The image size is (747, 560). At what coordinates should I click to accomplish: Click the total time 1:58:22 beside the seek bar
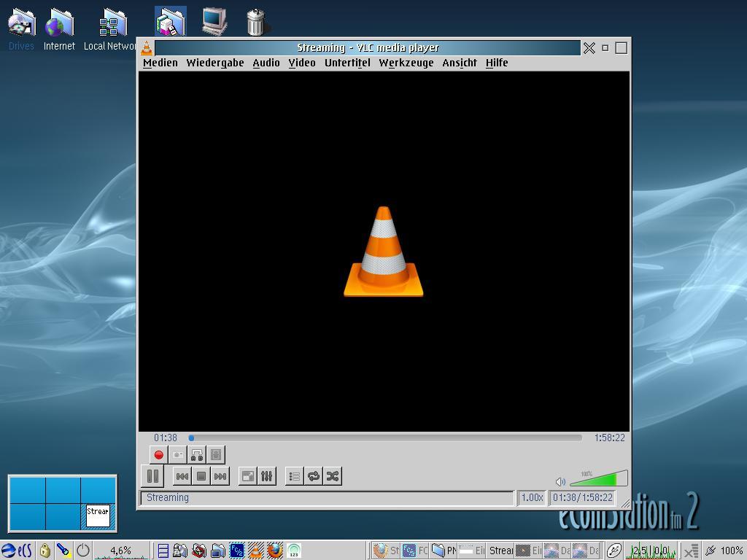click(609, 437)
